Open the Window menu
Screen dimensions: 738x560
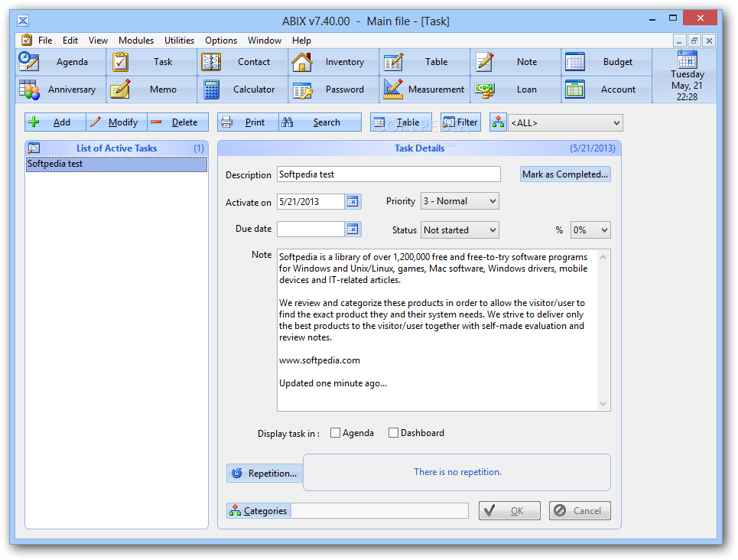(265, 41)
